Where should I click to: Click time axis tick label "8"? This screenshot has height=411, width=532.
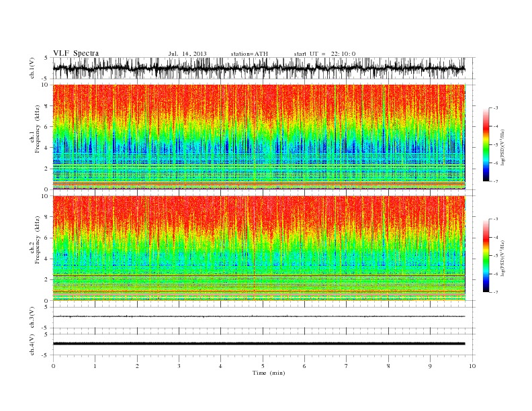click(x=388, y=366)
